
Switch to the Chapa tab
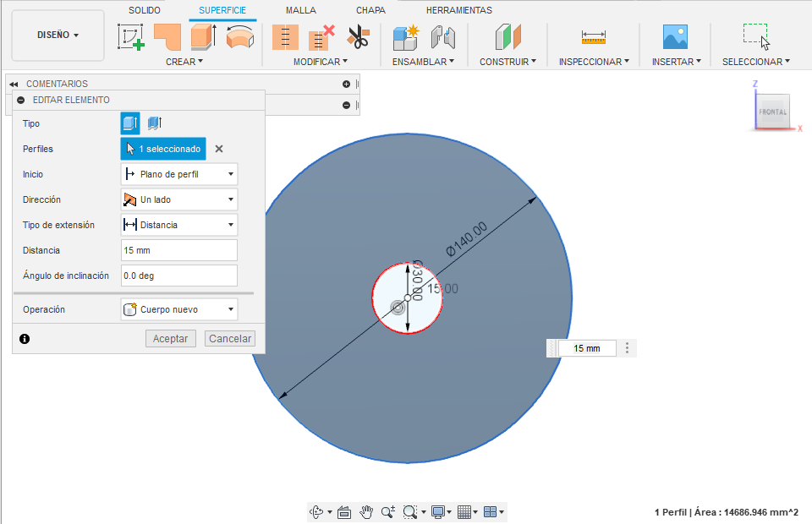pos(370,10)
